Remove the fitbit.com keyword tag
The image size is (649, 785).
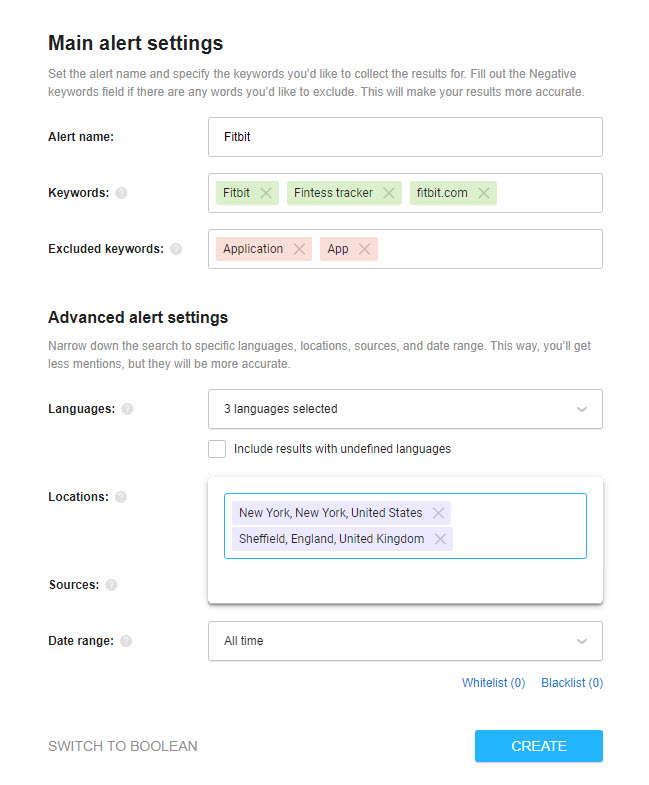pos(484,193)
